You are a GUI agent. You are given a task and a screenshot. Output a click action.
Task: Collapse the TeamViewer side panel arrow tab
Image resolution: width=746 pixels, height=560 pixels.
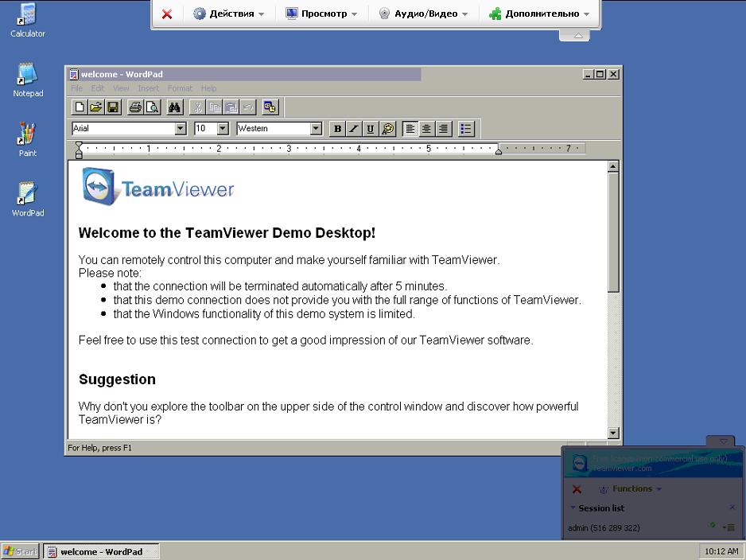pos(723,441)
